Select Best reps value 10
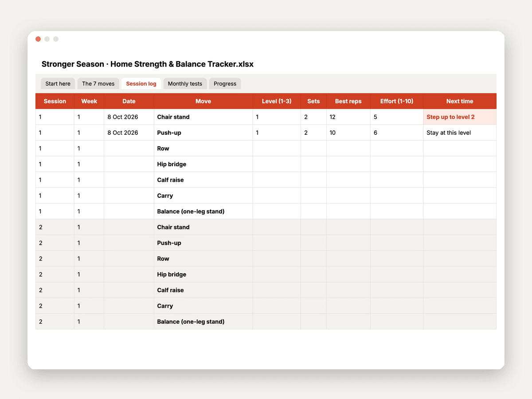Viewport: 532px width, 399px height. (x=348, y=133)
